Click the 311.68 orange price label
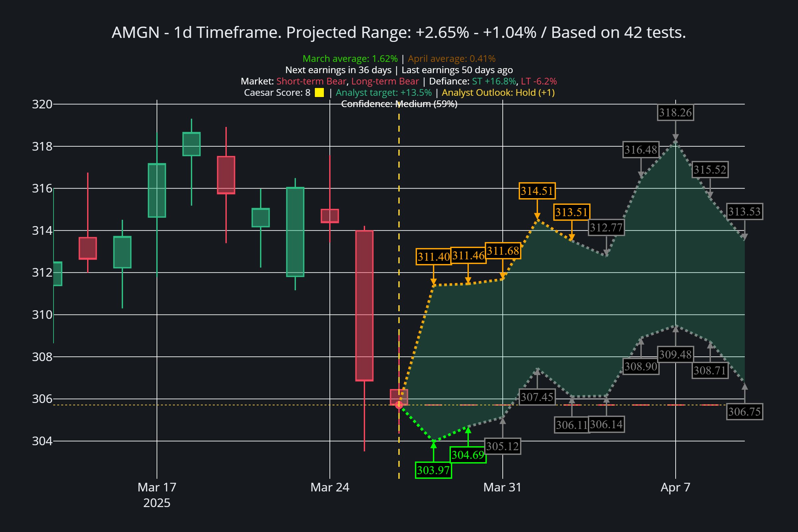798x532 pixels. click(x=503, y=251)
